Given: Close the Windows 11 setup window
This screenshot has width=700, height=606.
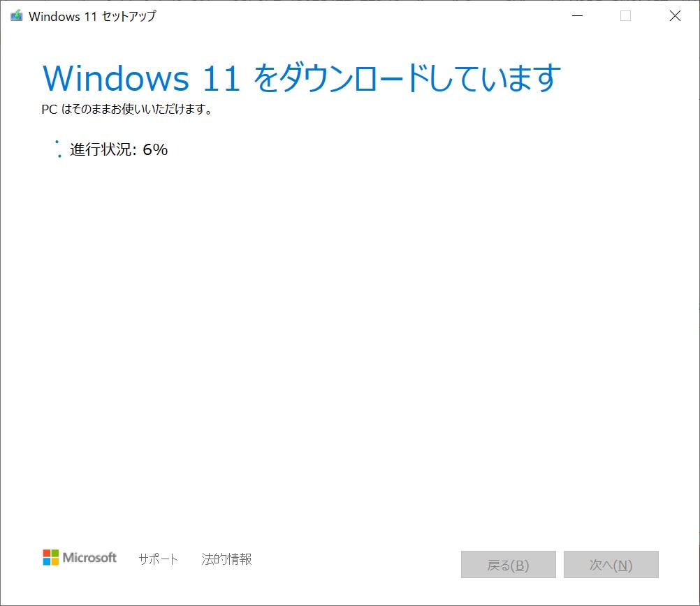Looking at the screenshot, I should coord(675,16).
